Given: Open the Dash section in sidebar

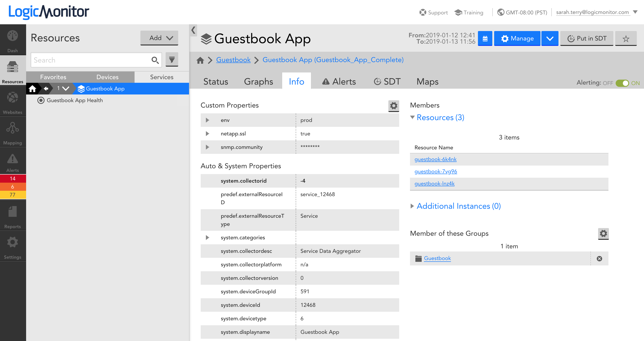Looking at the screenshot, I should point(13,40).
